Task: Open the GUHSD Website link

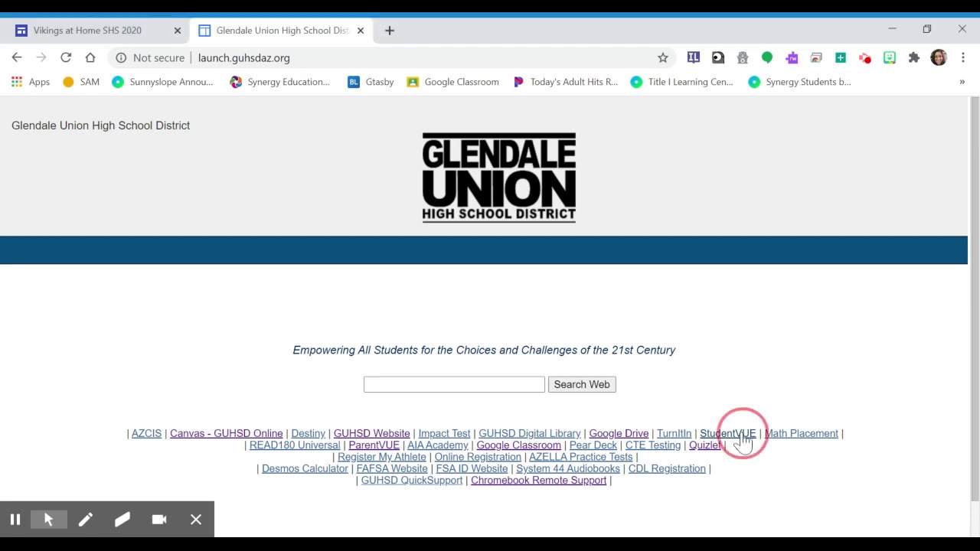Action: click(371, 433)
